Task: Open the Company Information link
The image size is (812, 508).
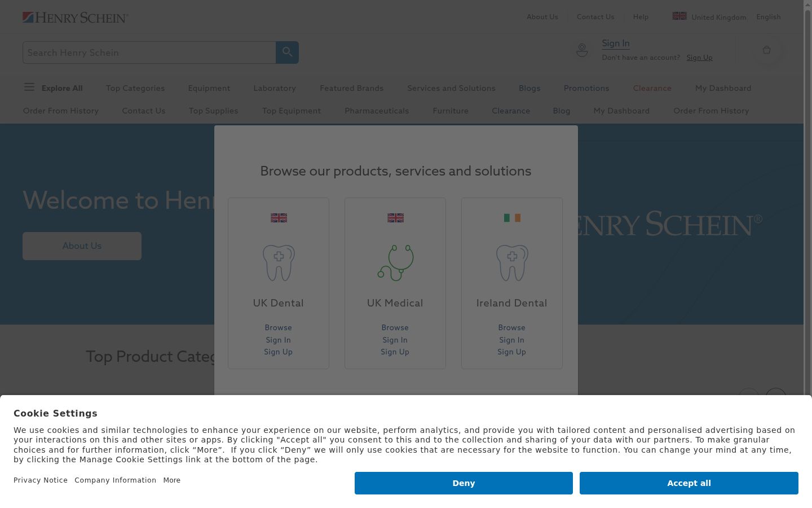Action: pos(116,480)
